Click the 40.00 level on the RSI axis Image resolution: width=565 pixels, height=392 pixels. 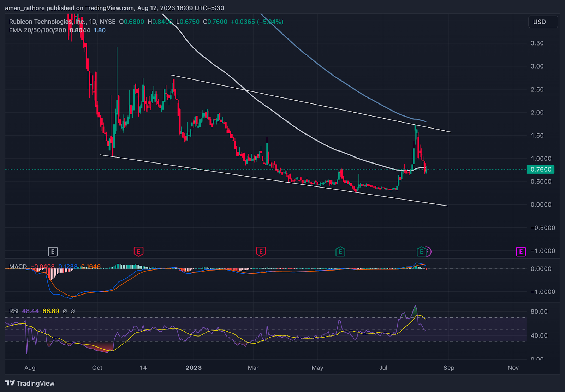539,335
